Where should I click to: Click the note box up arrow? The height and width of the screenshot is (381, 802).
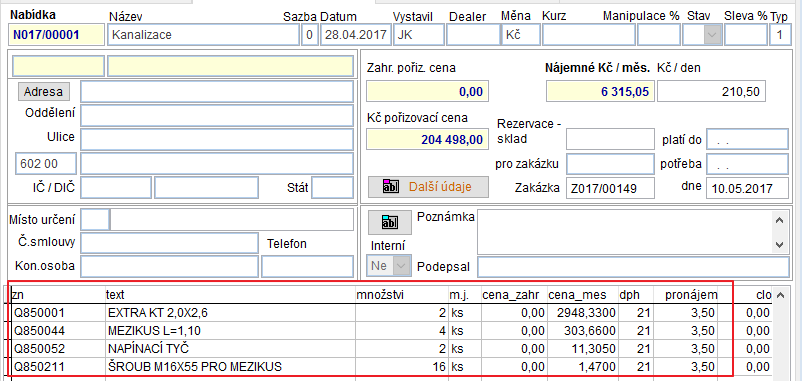coord(779,220)
